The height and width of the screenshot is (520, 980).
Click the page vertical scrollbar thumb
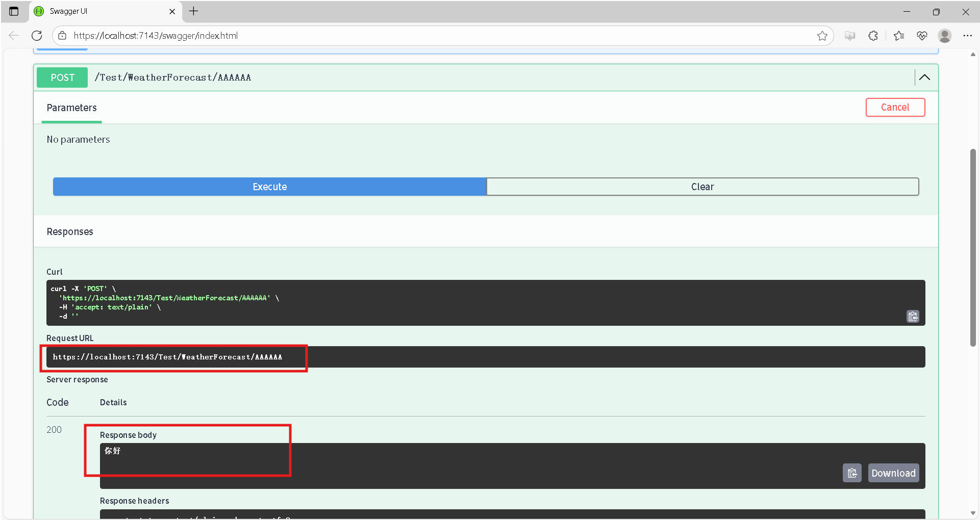[973, 247]
